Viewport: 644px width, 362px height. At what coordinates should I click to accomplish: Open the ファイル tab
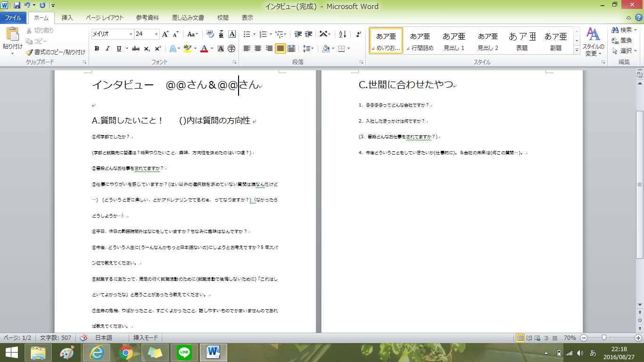click(13, 18)
